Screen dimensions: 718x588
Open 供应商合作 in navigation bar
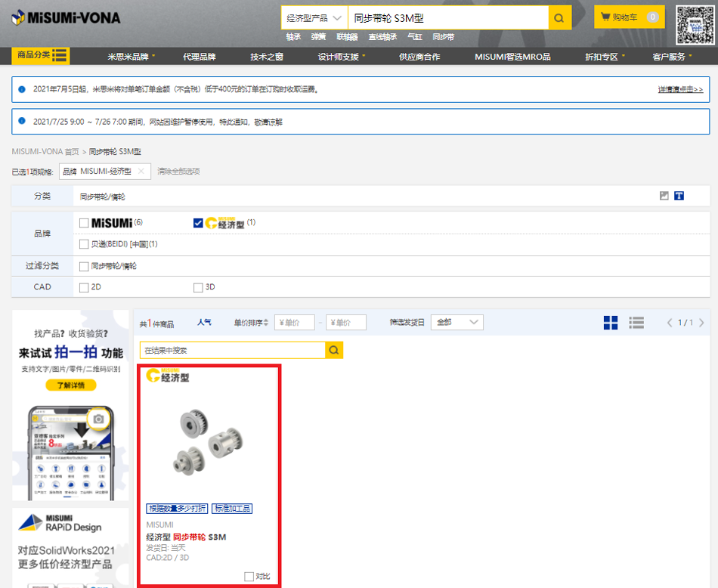click(x=419, y=57)
